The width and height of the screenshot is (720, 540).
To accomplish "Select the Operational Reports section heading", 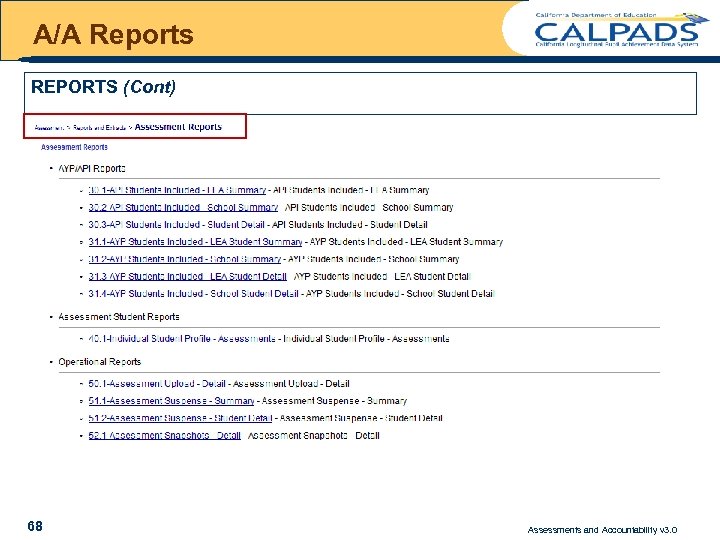I will click(x=100, y=362).
